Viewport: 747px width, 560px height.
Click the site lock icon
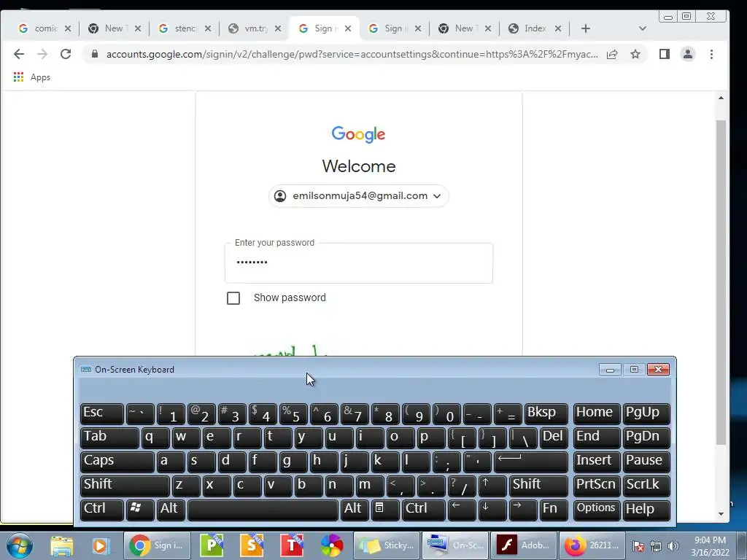pos(95,54)
